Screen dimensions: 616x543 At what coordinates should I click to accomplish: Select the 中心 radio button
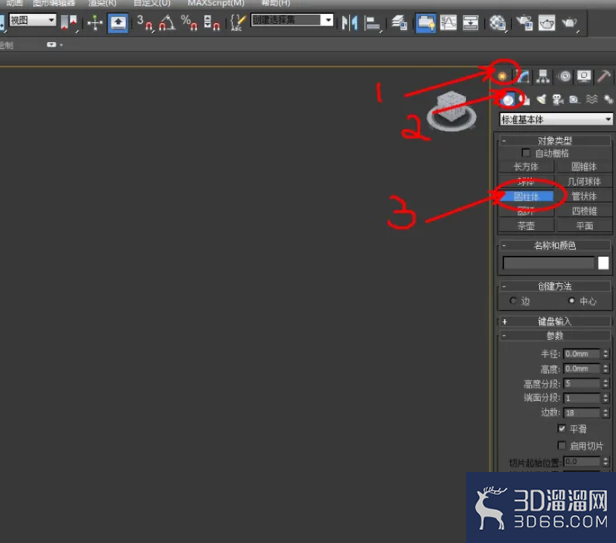click(572, 301)
